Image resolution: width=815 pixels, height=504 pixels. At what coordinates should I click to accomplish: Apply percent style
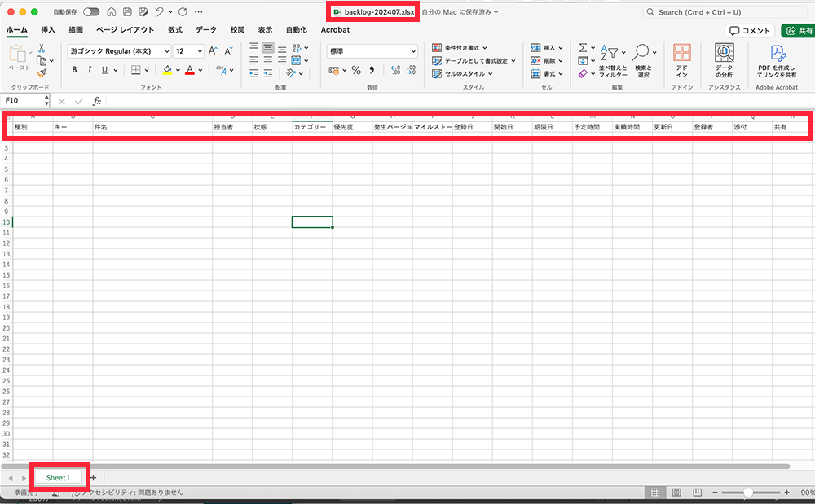pyautogui.click(x=356, y=70)
